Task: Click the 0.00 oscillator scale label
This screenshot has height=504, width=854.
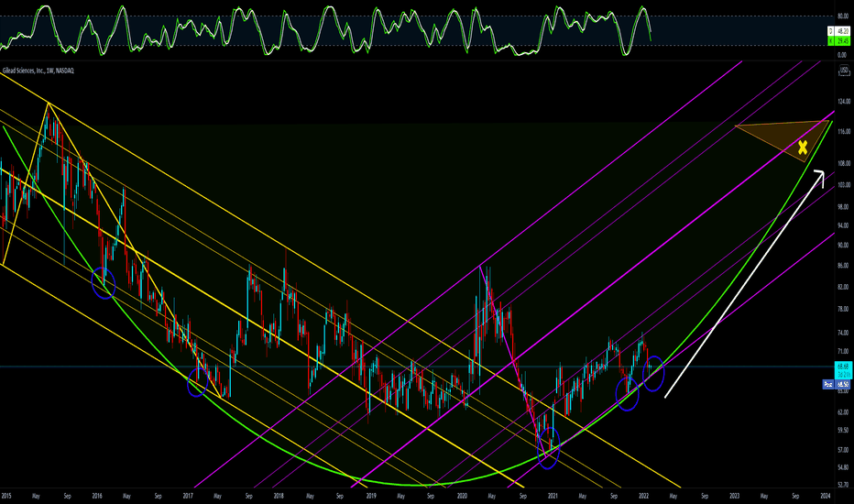Action: click(843, 55)
